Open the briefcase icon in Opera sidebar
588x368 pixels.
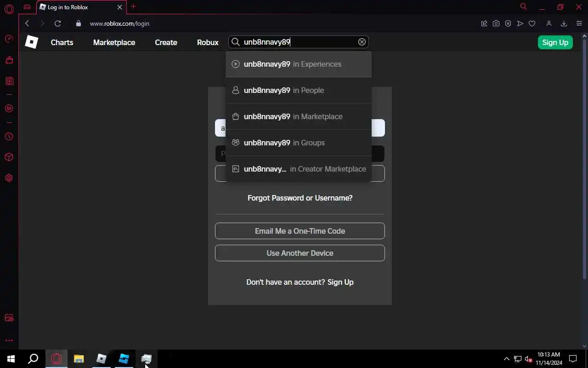click(x=9, y=60)
